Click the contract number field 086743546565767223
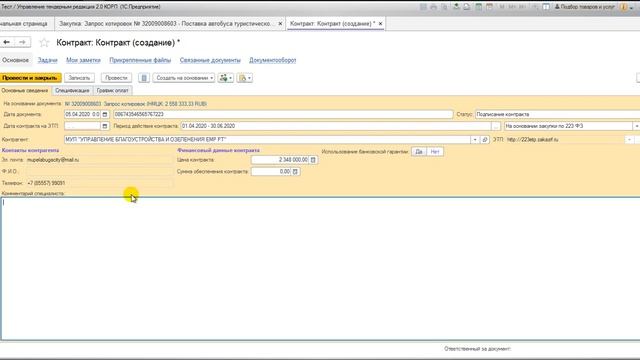This screenshot has width=640, height=360. (283, 115)
